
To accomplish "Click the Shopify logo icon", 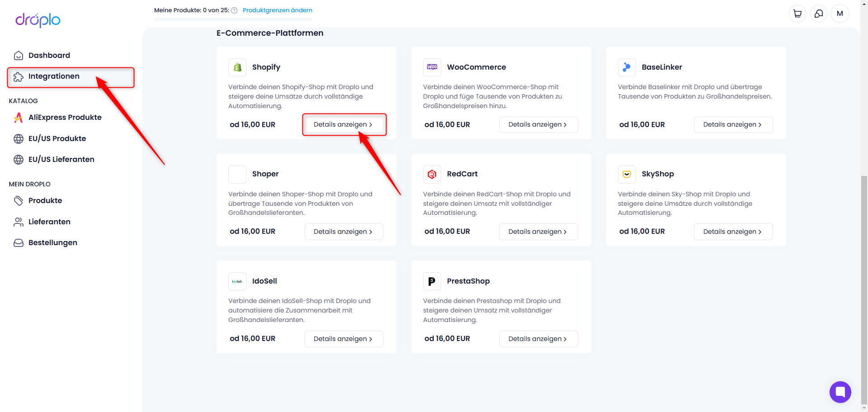I will pyautogui.click(x=237, y=67).
